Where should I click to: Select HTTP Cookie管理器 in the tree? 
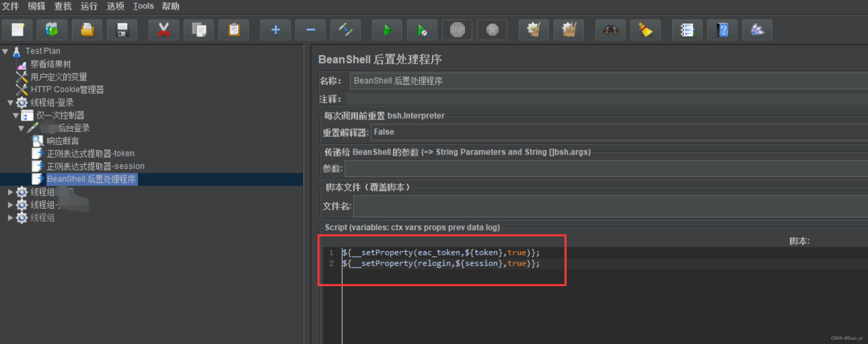(67, 90)
